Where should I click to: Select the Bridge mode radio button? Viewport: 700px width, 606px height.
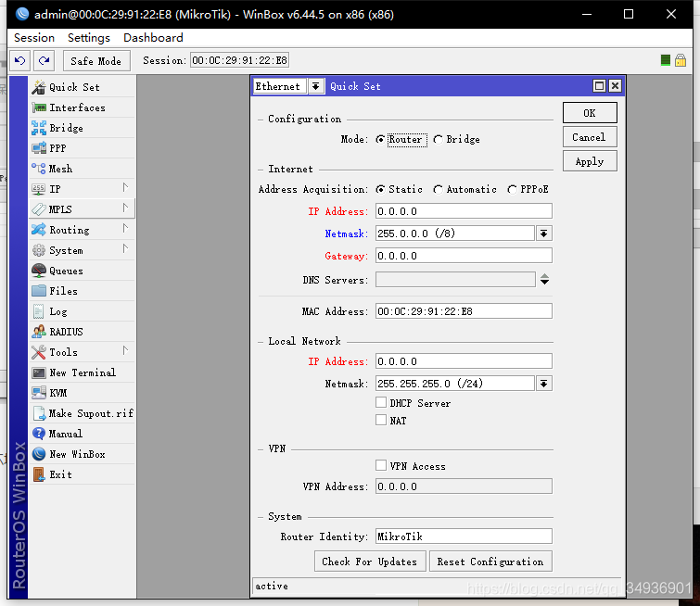click(438, 140)
